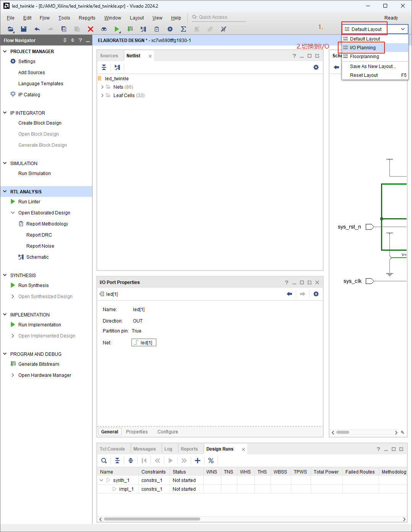This screenshot has height=532, width=412.
Task: Expand the Nets (86) folder
Action: (102, 87)
